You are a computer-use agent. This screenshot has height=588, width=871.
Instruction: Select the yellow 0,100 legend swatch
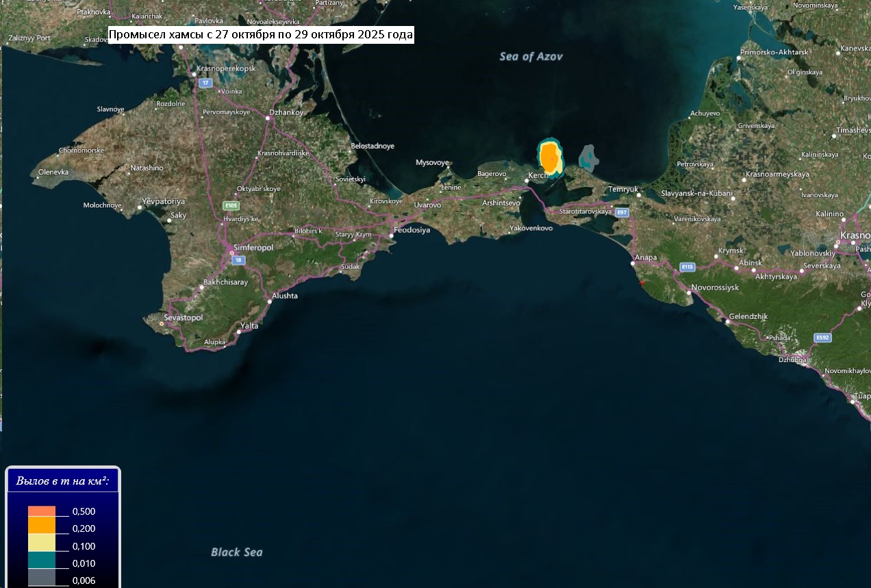coord(41,544)
